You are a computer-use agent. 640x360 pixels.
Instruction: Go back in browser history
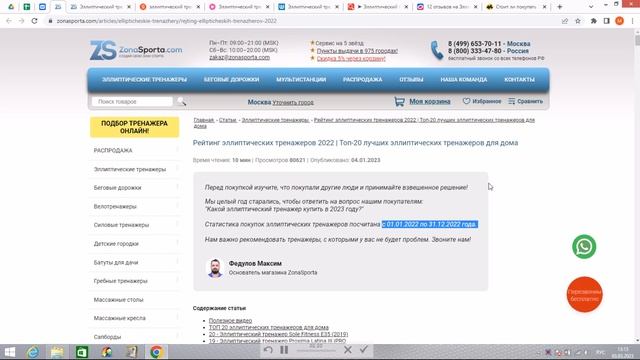[9, 21]
